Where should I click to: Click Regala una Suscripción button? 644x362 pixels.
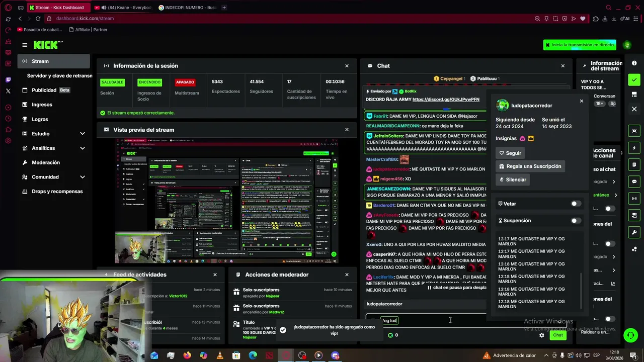tap(530, 166)
